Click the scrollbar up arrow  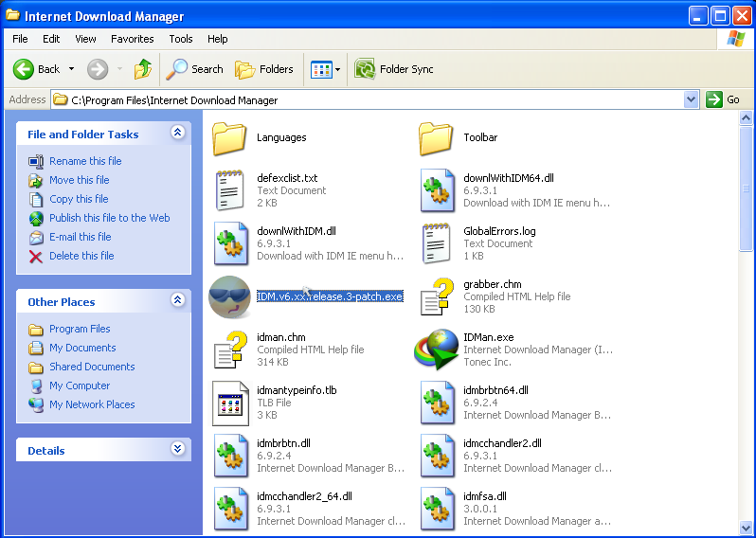click(x=746, y=118)
